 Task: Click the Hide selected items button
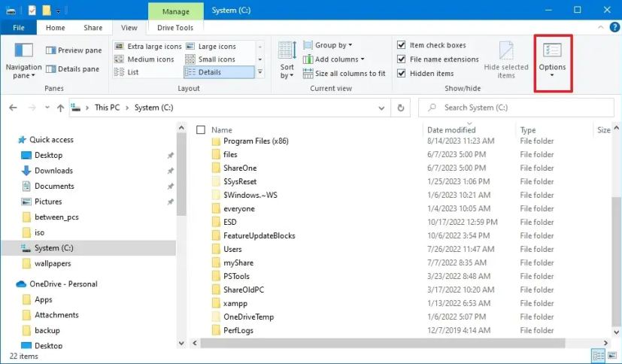point(505,60)
